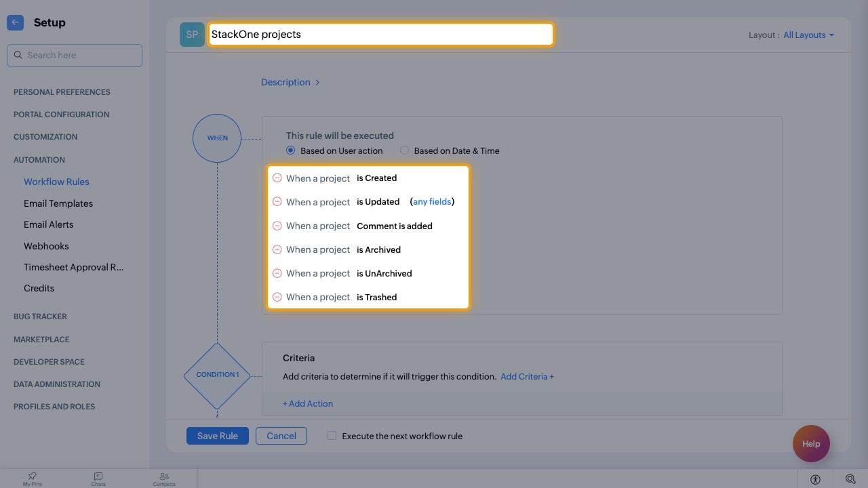This screenshot has width=868, height=488.
Task: Click the + Add Action link
Action: 308,403
